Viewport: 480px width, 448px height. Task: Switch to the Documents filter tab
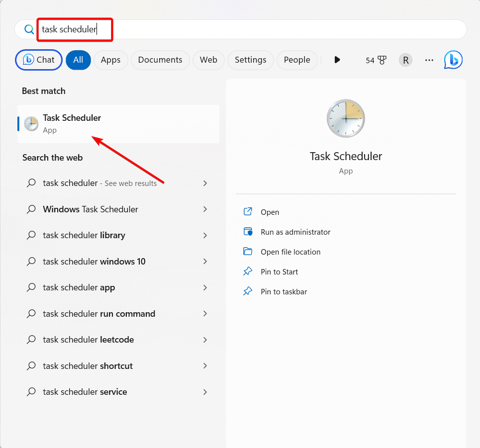pos(160,60)
